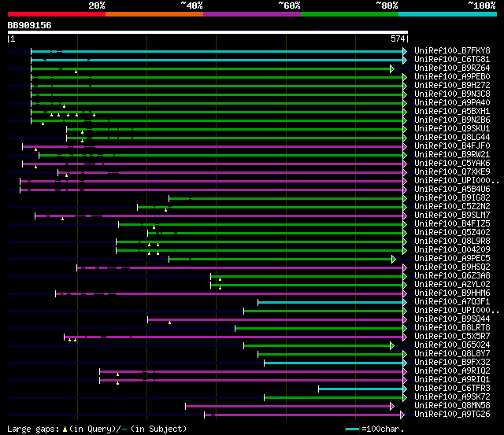Click the red 20% identity legend segment
The height and width of the screenshot is (435, 504).
click(x=57, y=14)
